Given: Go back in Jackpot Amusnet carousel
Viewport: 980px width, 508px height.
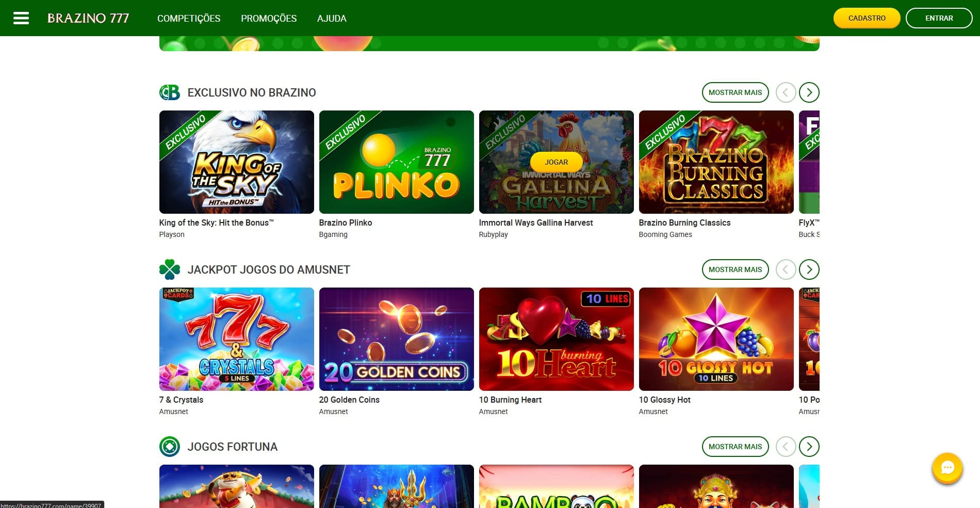Looking at the screenshot, I should coord(786,269).
